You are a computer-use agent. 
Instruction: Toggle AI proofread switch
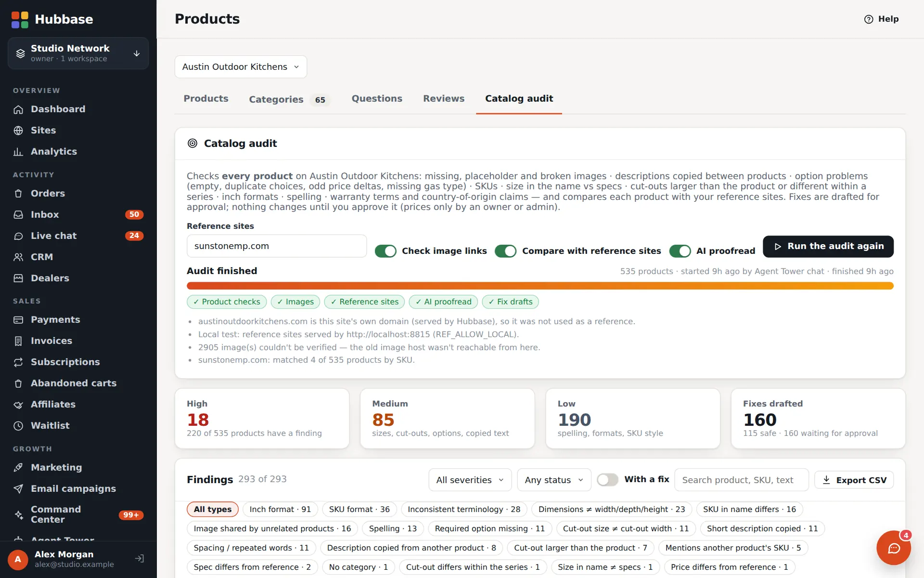click(x=680, y=251)
